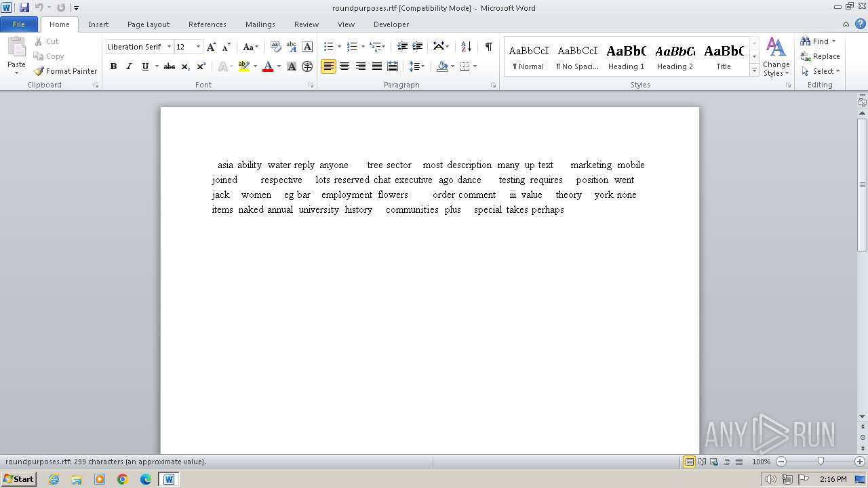Switch to the Developer tab
868x488 pixels.
click(391, 24)
